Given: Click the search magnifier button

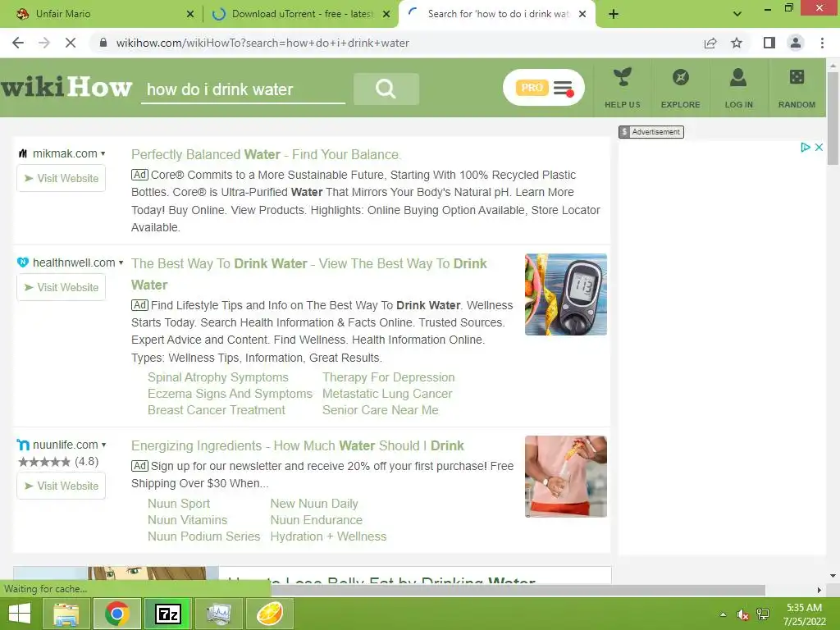Looking at the screenshot, I should (x=386, y=89).
